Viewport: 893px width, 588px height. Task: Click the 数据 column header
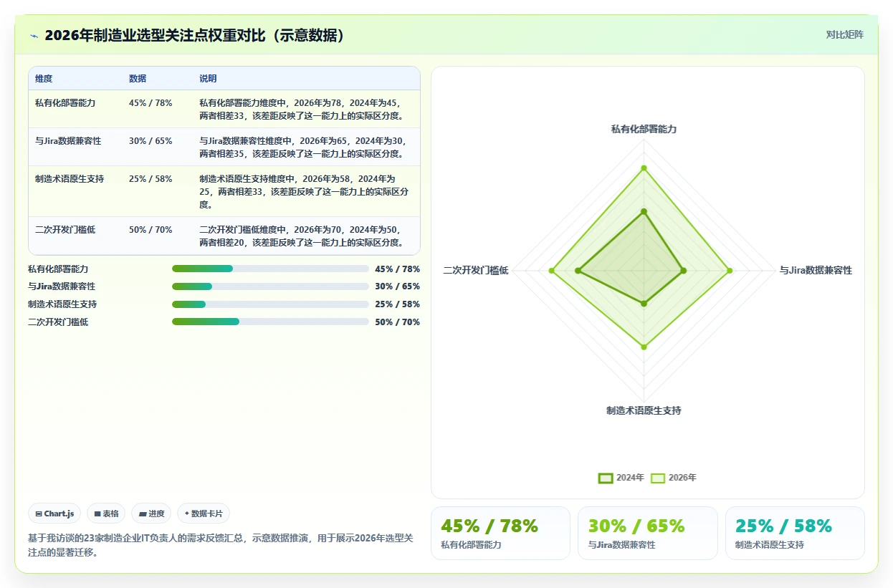138,79
